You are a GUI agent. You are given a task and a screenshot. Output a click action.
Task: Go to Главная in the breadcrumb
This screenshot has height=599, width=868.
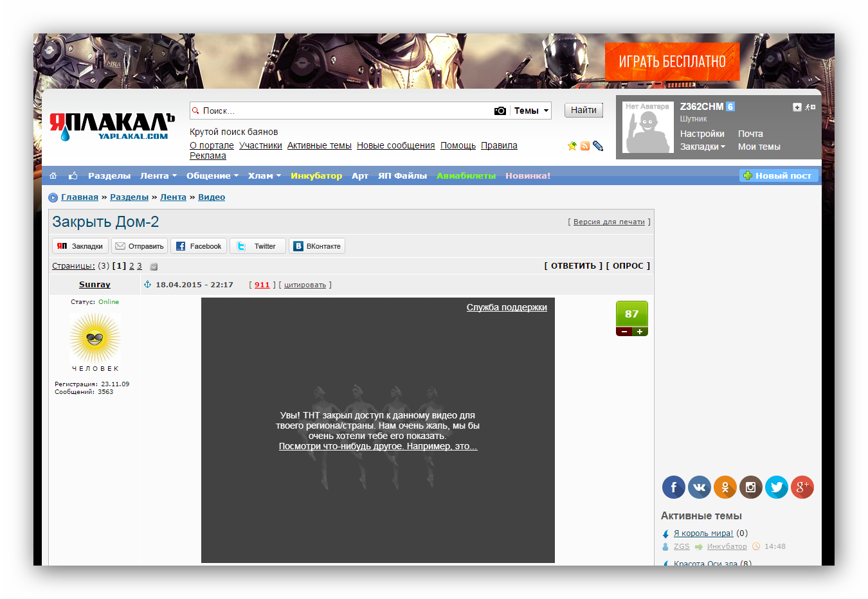80,197
